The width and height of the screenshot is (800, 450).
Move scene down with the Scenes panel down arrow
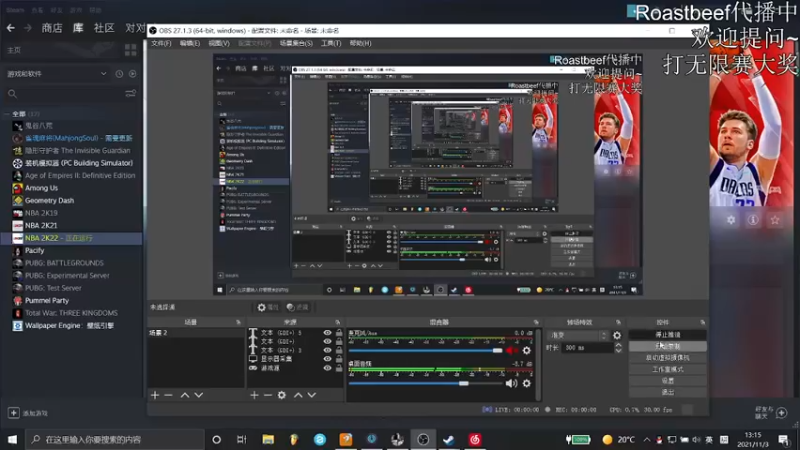(x=198, y=395)
